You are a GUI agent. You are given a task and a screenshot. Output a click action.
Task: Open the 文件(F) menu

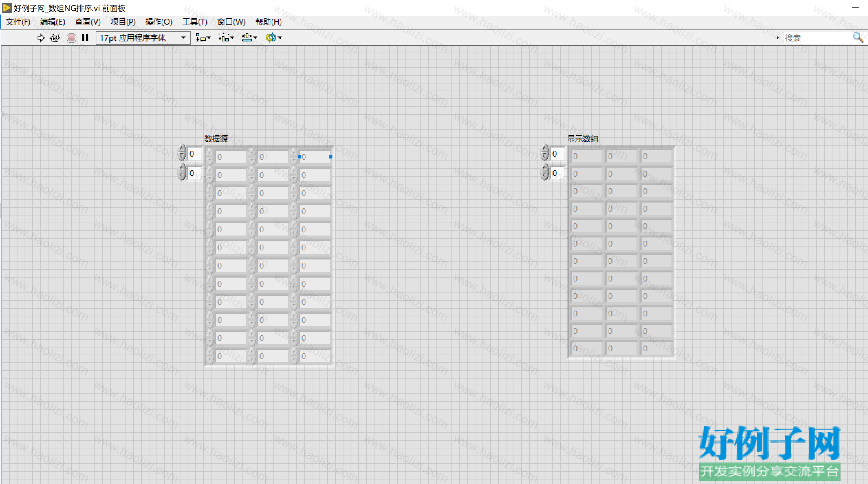click(x=18, y=22)
